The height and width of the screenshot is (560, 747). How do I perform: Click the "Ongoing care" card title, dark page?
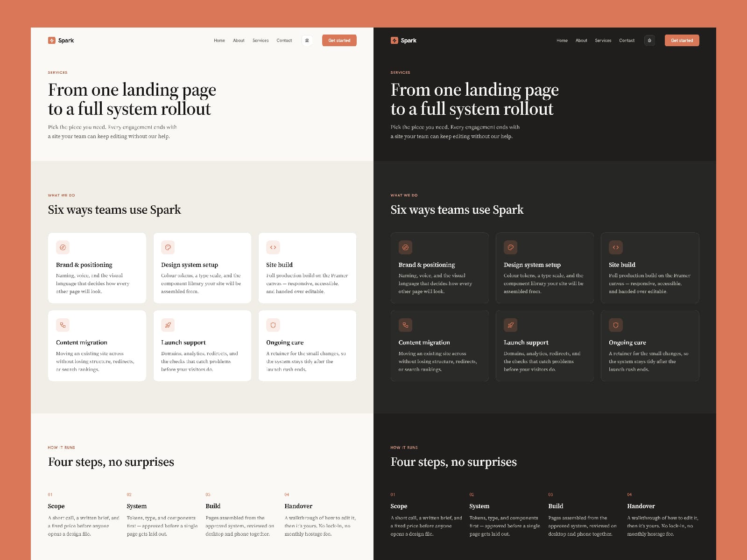tap(627, 343)
